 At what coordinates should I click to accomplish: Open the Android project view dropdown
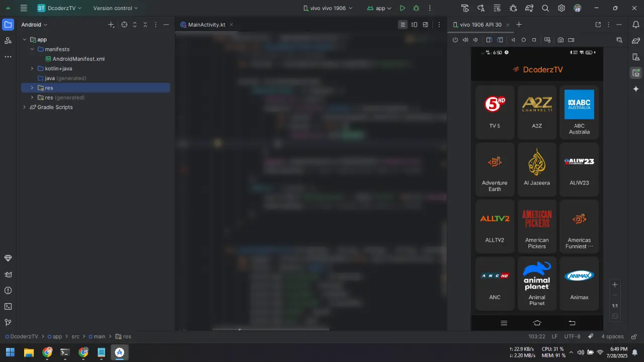(x=34, y=25)
